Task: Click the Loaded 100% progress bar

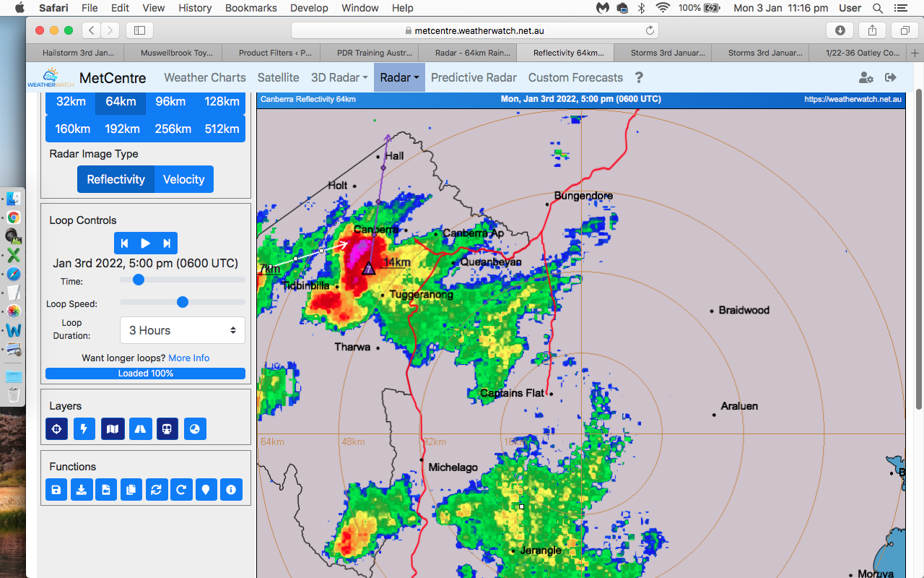Action: coord(145,374)
